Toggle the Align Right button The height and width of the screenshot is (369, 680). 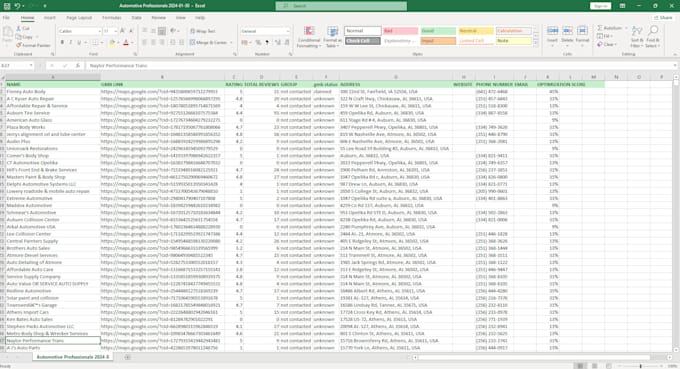click(162, 42)
